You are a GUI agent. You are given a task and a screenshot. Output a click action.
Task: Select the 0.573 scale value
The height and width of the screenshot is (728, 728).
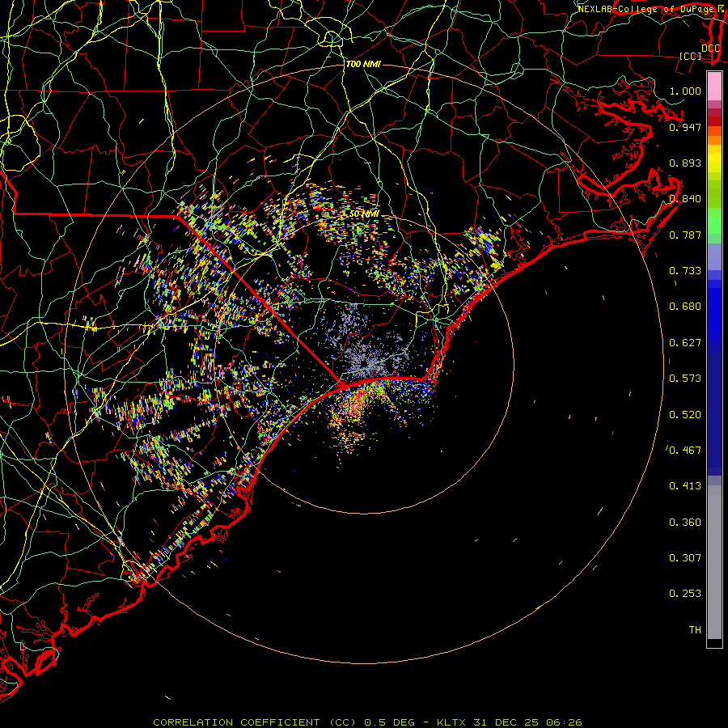[x=685, y=379]
